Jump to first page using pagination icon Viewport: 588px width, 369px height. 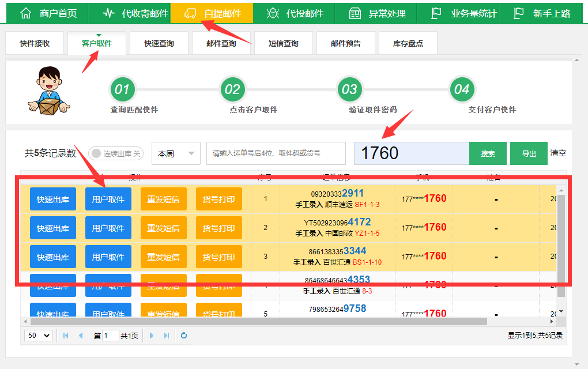(x=66, y=335)
